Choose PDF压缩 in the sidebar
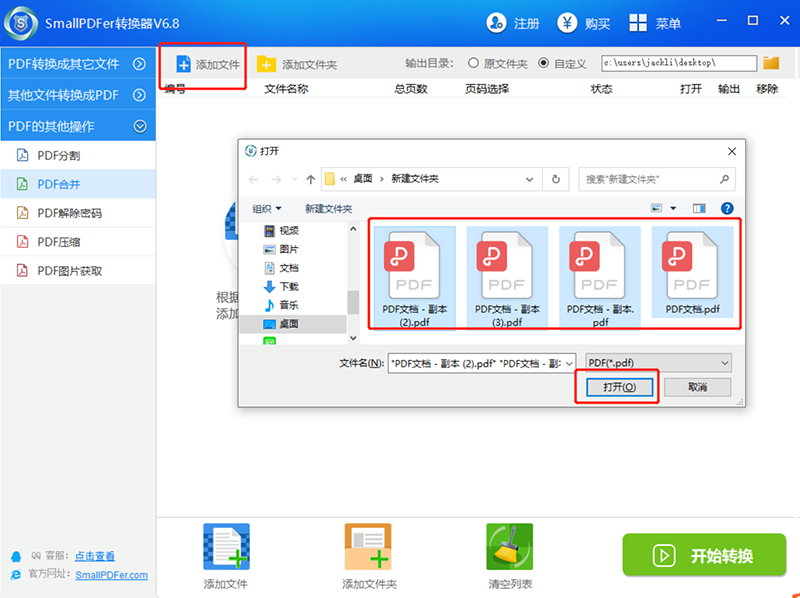 (x=78, y=242)
